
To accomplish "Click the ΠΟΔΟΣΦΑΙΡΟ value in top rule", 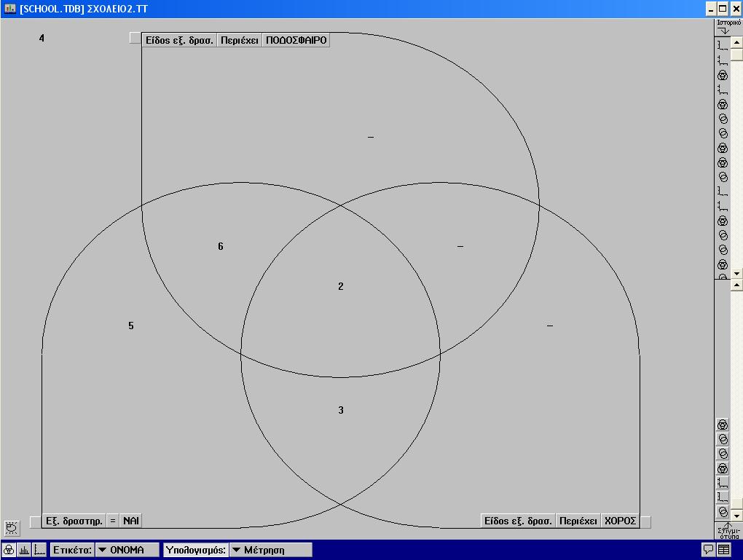I will (296, 40).
